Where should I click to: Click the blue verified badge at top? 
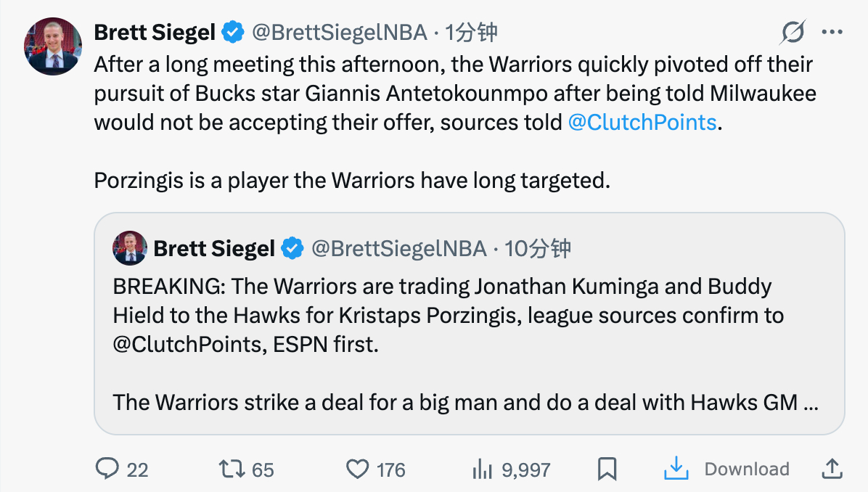(x=233, y=32)
